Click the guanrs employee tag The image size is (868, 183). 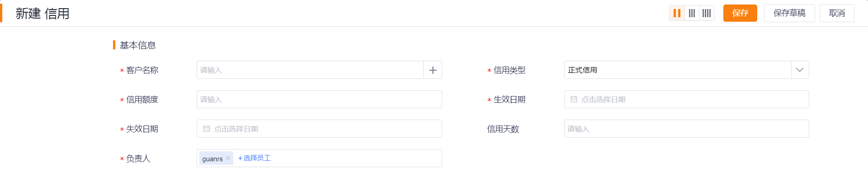(212, 159)
